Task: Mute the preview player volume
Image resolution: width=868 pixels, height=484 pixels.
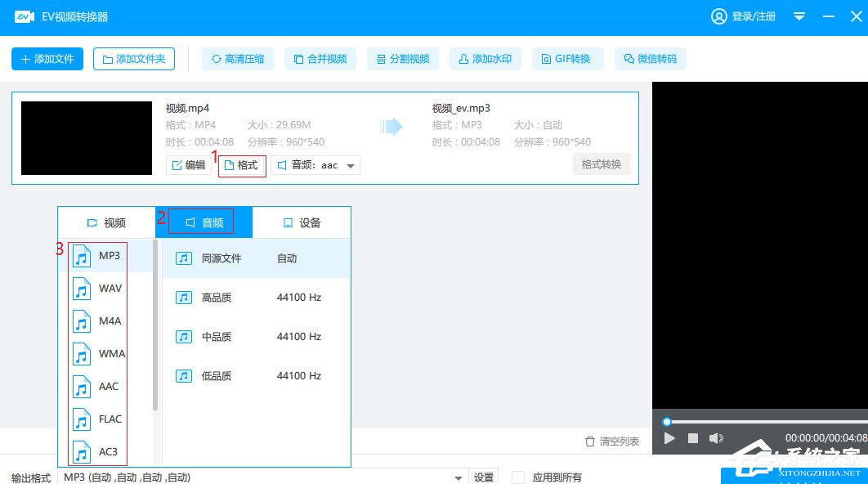Action: click(716, 438)
